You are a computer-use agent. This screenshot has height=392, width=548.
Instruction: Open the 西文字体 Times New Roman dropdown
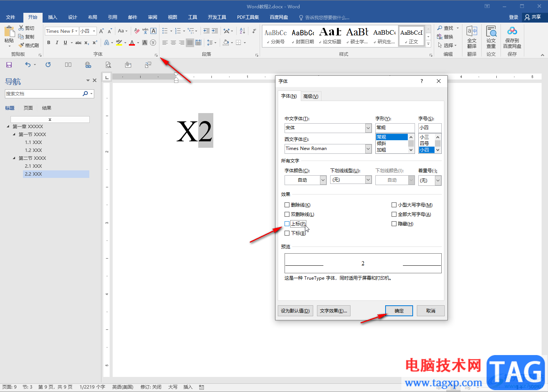[368, 149]
